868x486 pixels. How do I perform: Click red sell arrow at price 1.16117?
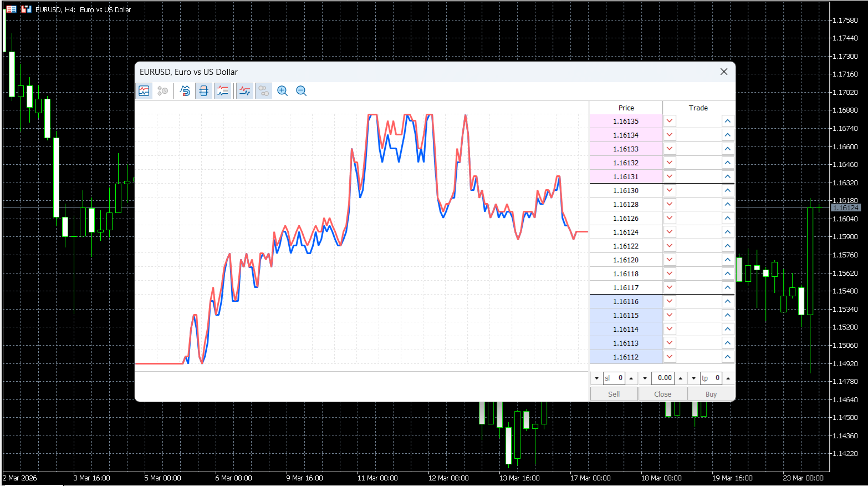pyautogui.click(x=670, y=287)
